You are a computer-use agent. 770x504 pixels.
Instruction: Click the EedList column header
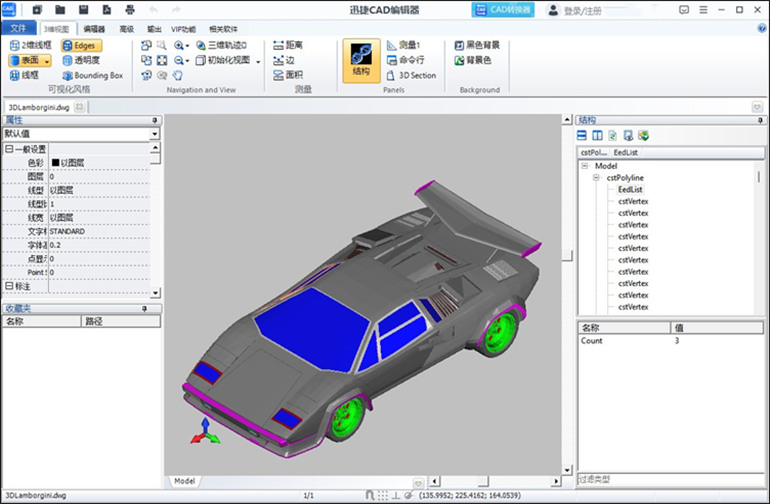(x=626, y=152)
